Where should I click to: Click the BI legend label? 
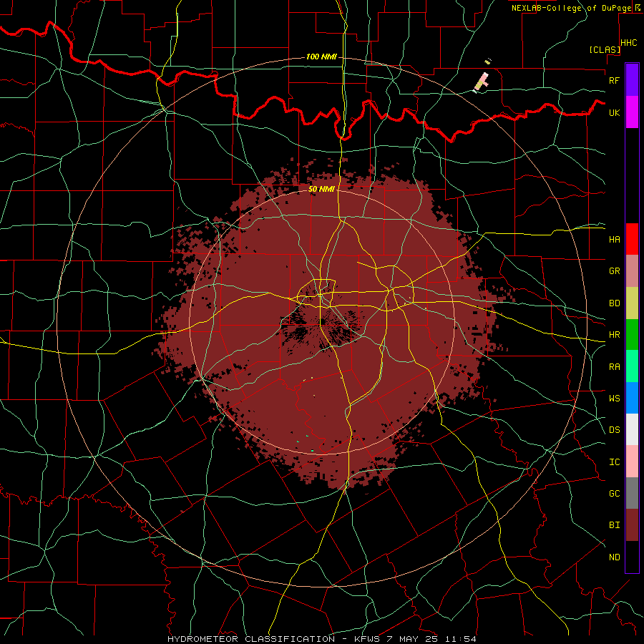[x=614, y=525]
